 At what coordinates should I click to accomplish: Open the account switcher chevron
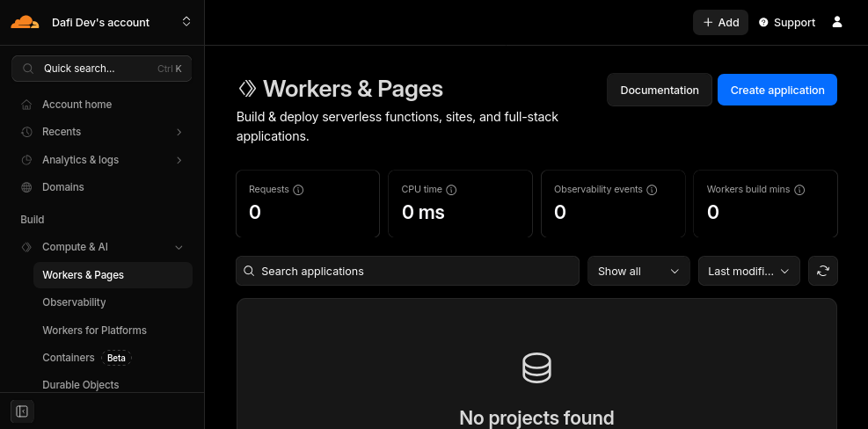click(x=186, y=22)
